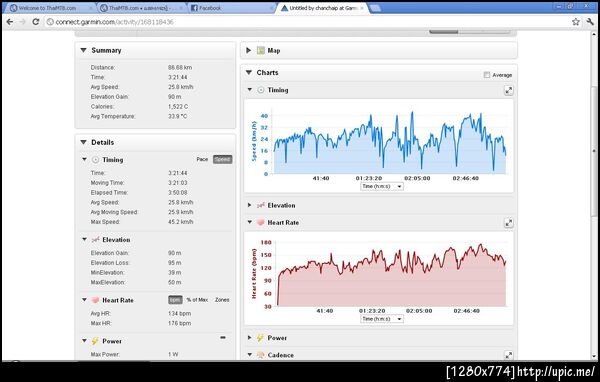Collapse the Summary panel
This screenshot has width=600, height=382.
coord(83,50)
